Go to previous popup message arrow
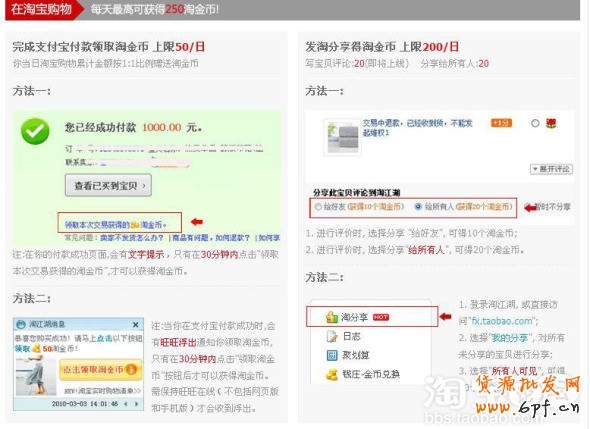The width and height of the screenshot is (590, 429). click(x=126, y=404)
